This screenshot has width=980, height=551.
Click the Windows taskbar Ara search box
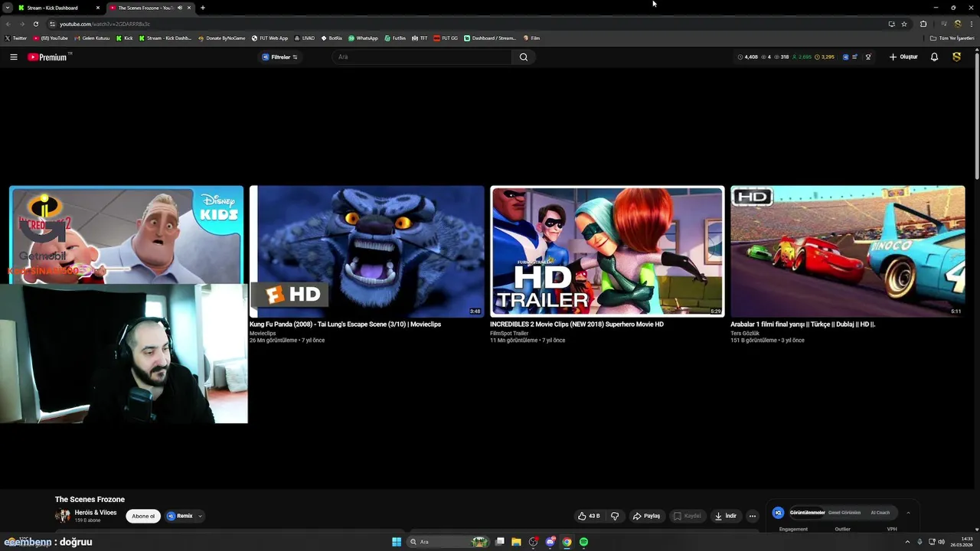pyautogui.click(x=448, y=542)
